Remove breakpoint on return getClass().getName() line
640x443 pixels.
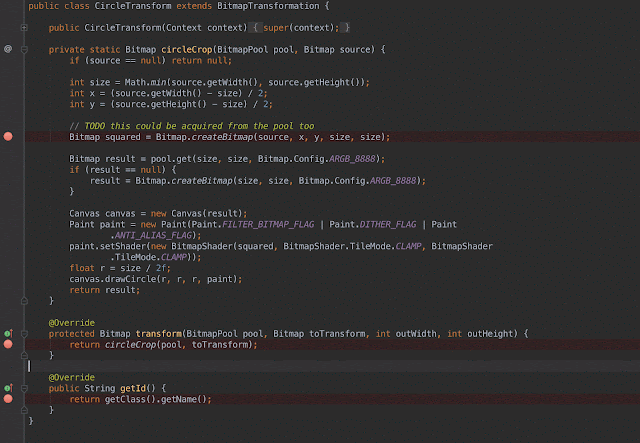(8, 399)
